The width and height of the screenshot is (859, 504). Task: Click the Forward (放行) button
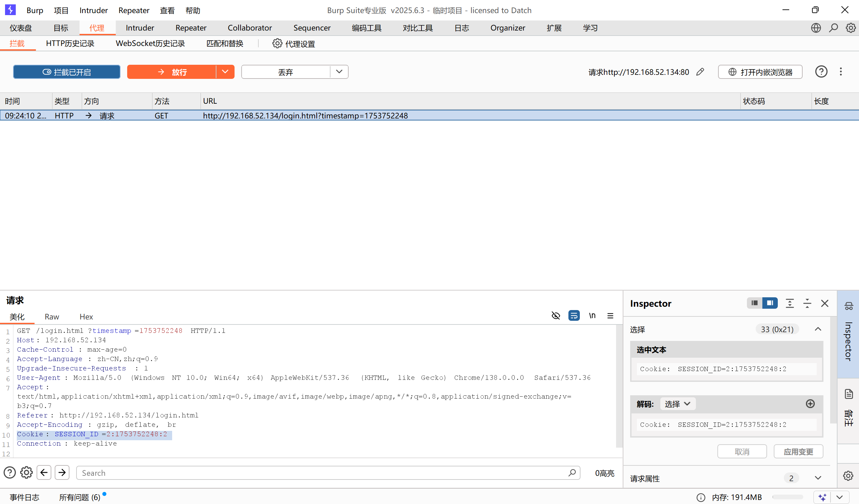click(171, 72)
